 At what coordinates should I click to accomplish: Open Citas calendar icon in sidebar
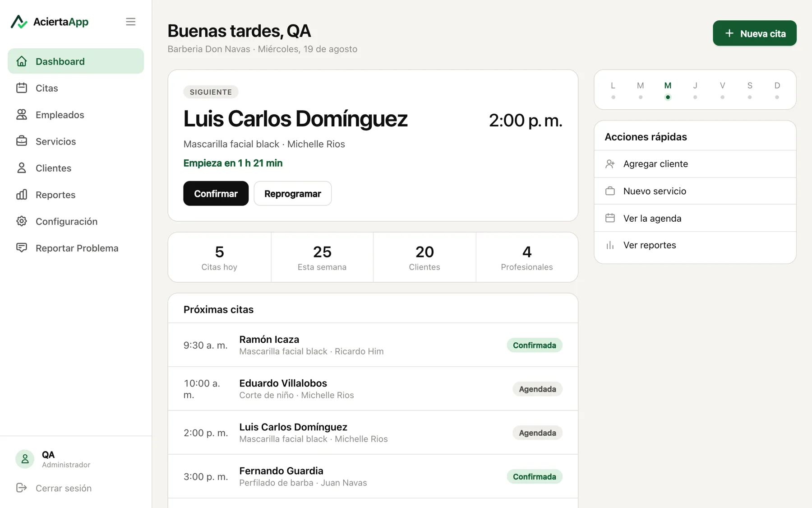coord(22,88)
